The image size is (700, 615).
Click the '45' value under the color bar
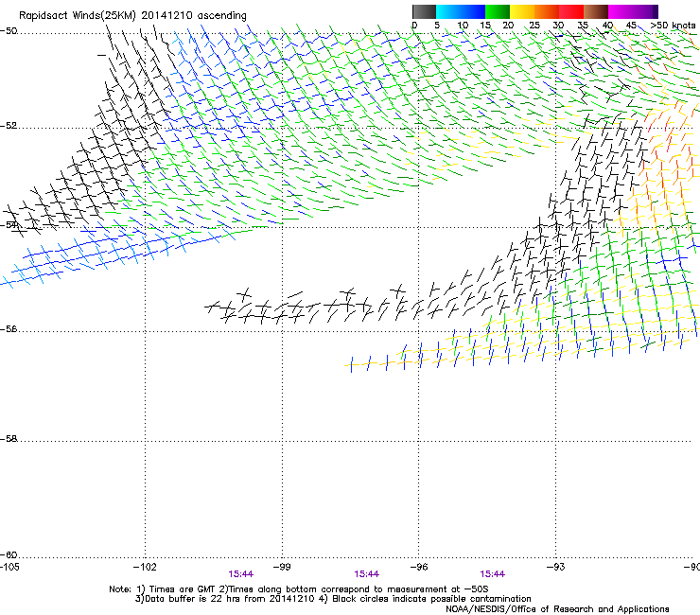coord(631,25)
